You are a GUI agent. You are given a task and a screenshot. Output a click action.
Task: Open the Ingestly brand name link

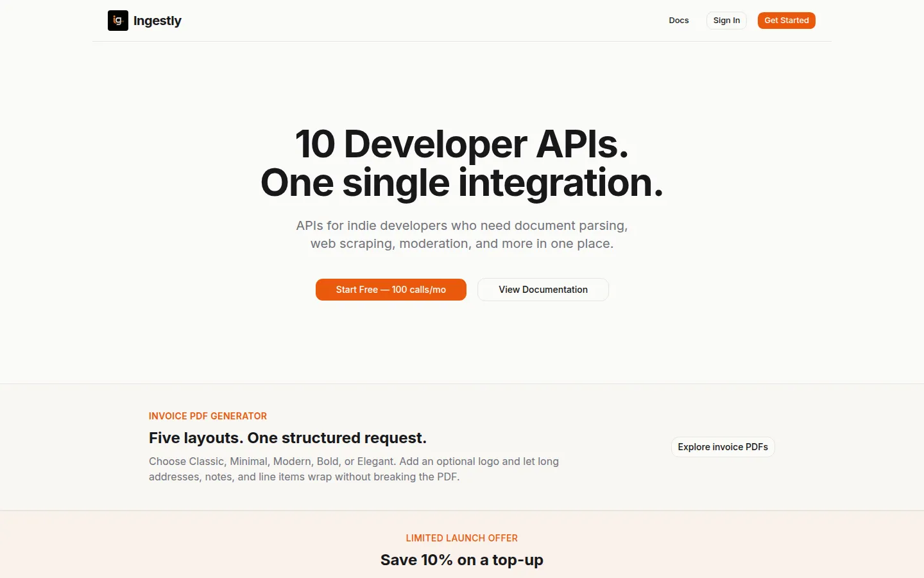(x=157, y=21)
